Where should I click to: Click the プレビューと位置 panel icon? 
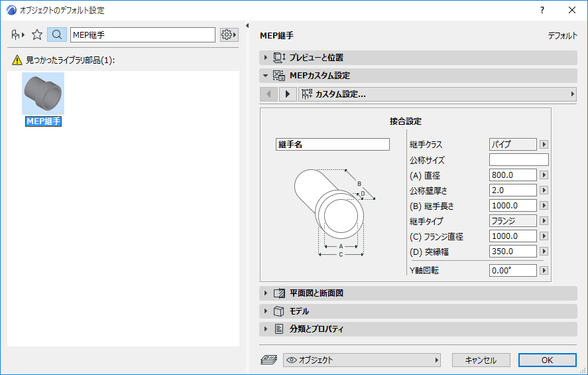tap(279, 58)
